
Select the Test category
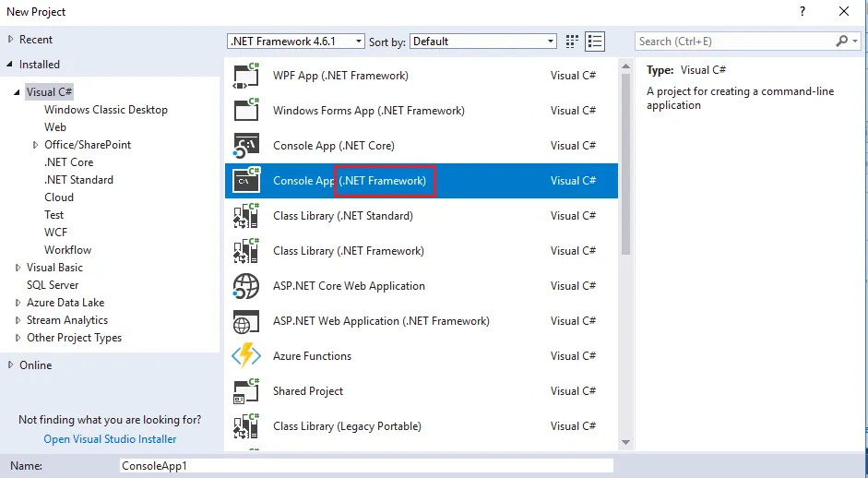tap(54, 215)
